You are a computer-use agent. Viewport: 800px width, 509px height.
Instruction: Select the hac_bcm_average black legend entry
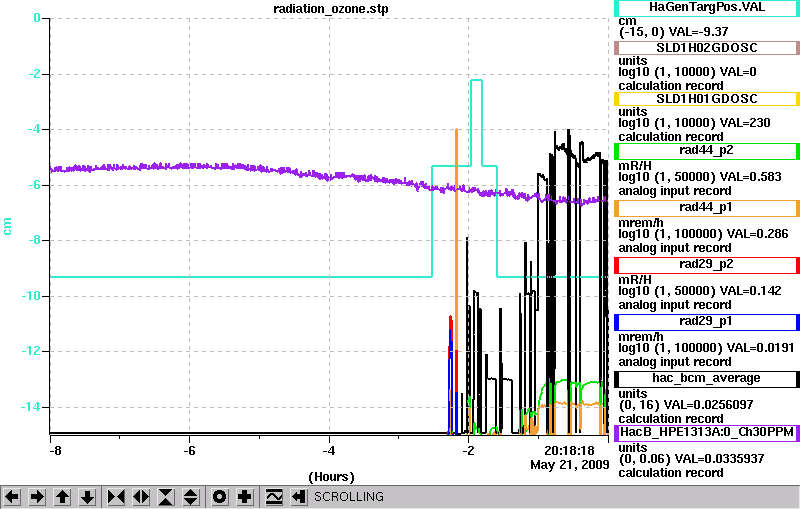point(707,379)
